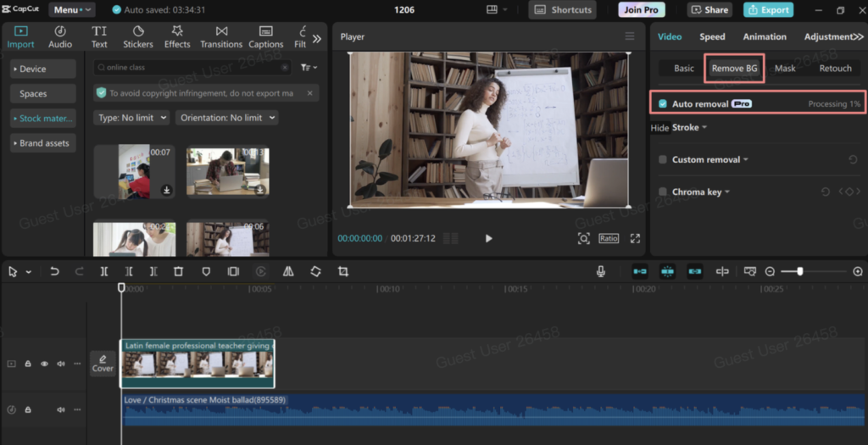Enable the Chroma key checkbox
The height and width of the screenshot is (445, 868).
(663, 192)
